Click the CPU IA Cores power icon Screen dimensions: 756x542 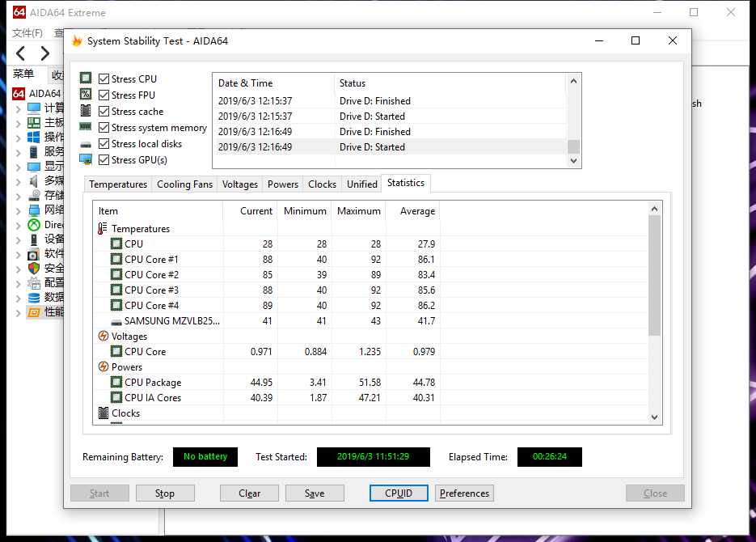pos(116,397)
